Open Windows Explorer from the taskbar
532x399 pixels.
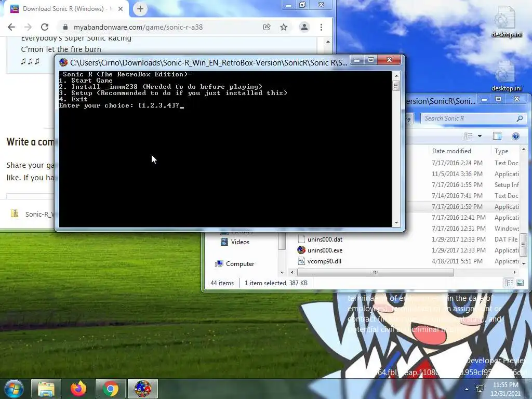46,389
